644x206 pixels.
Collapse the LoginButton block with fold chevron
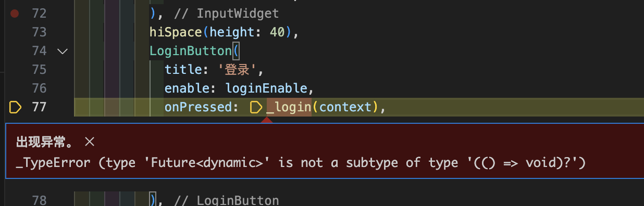(63, 51)
